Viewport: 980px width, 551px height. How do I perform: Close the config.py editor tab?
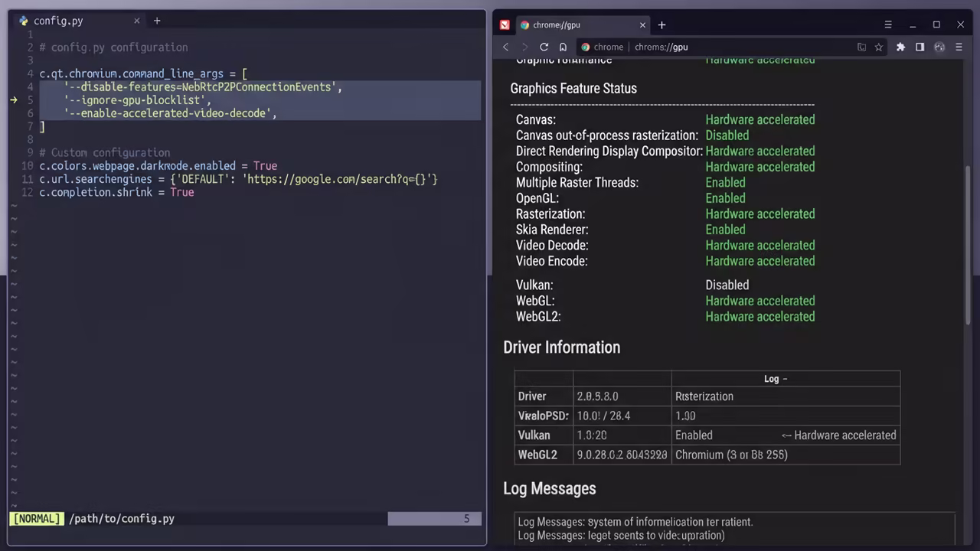tap(137, 21)
